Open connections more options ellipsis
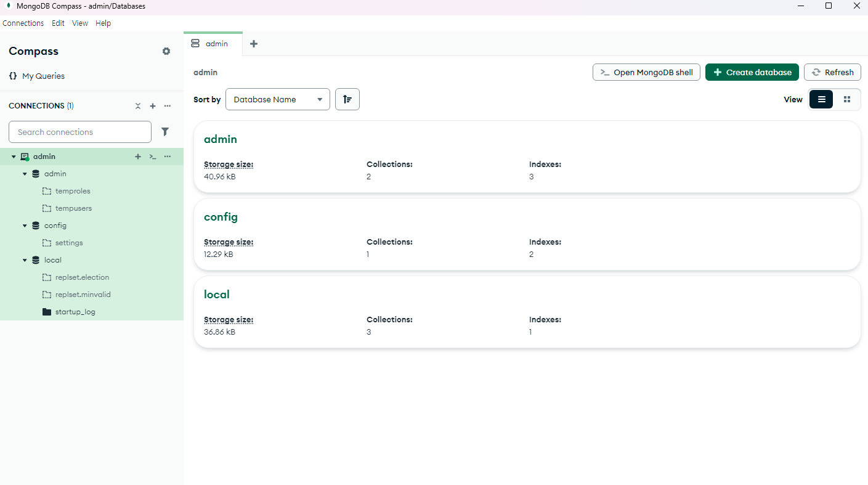The image size is (868, 485). pyautogui.click(x=168, y=106)
